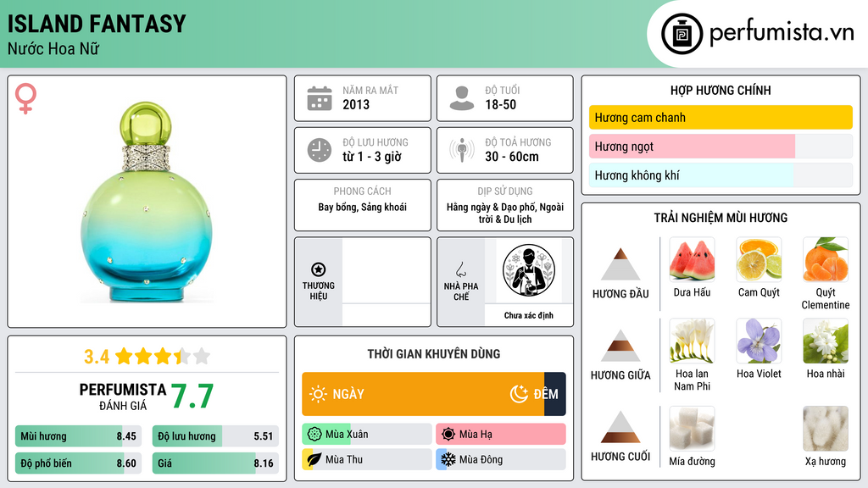
Task: Click the yellow Hương cam chanh accord bar
Action: coord(721,117)
